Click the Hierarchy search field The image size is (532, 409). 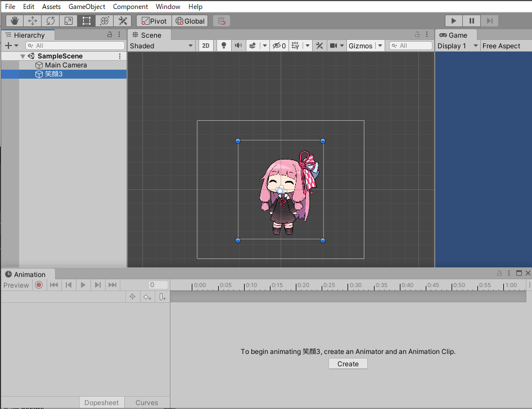tap(75, 46)
